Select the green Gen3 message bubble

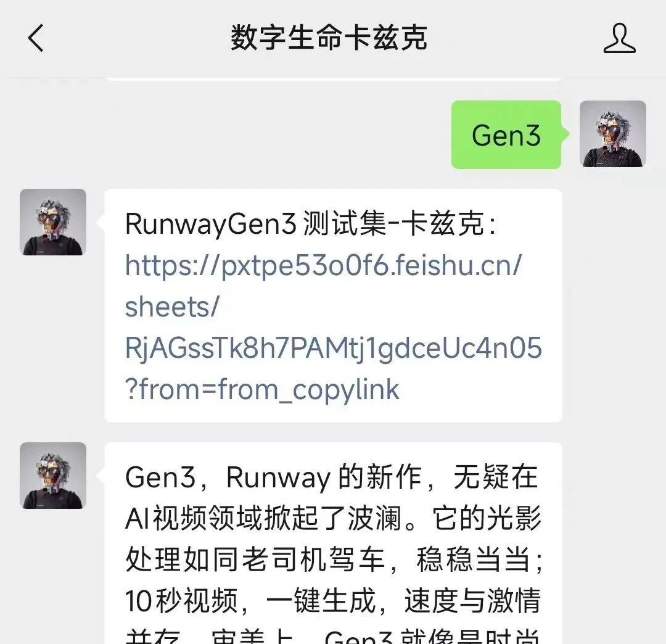(507, 134)
